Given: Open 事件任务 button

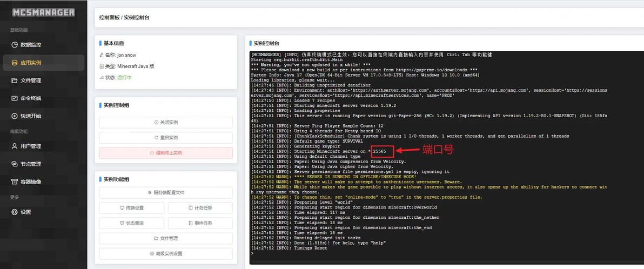Looking at the screenshot, I should pos(200,223).
